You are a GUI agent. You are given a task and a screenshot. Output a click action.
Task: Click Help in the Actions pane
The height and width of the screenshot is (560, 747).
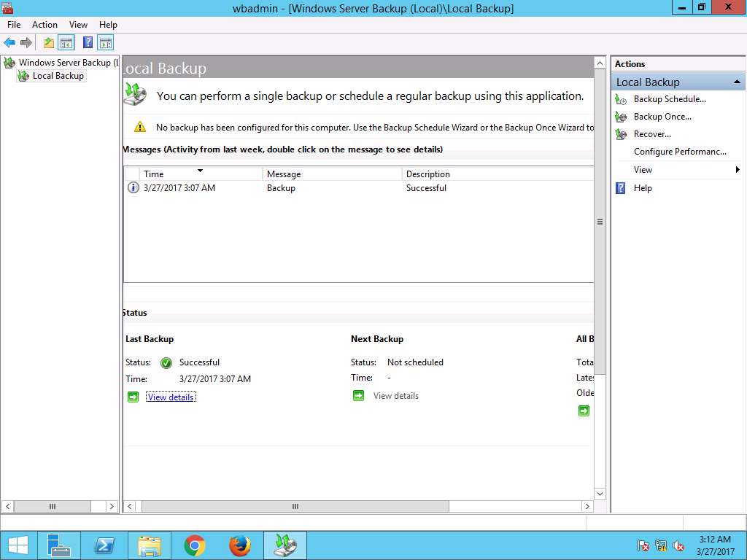click(x=643, y=188)
